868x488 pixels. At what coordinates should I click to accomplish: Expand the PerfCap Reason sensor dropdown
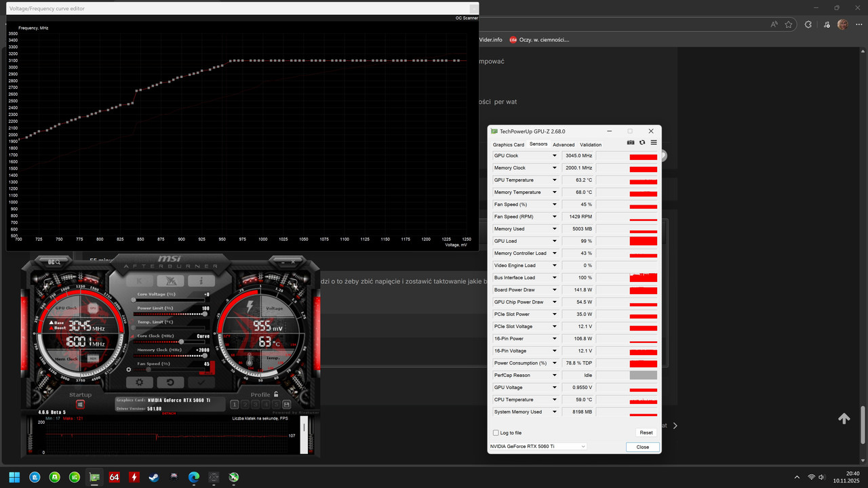(x=555, y=375)
